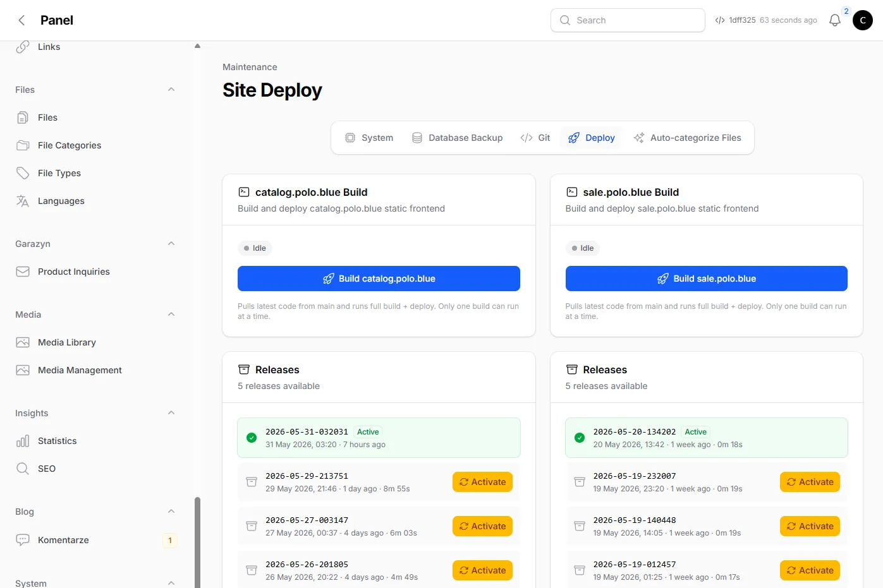Switch to the Git tab
Image resolution: width=883 pixels, height=588 pixels.
535,138
